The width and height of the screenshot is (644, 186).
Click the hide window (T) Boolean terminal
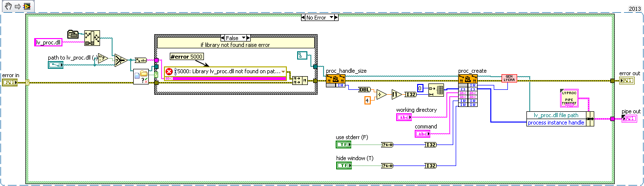point(343,166)
